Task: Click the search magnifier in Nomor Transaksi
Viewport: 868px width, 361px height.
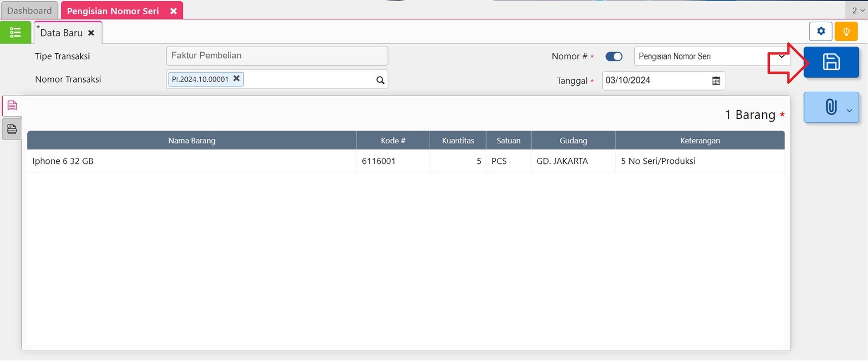Action: pos(380,80)
